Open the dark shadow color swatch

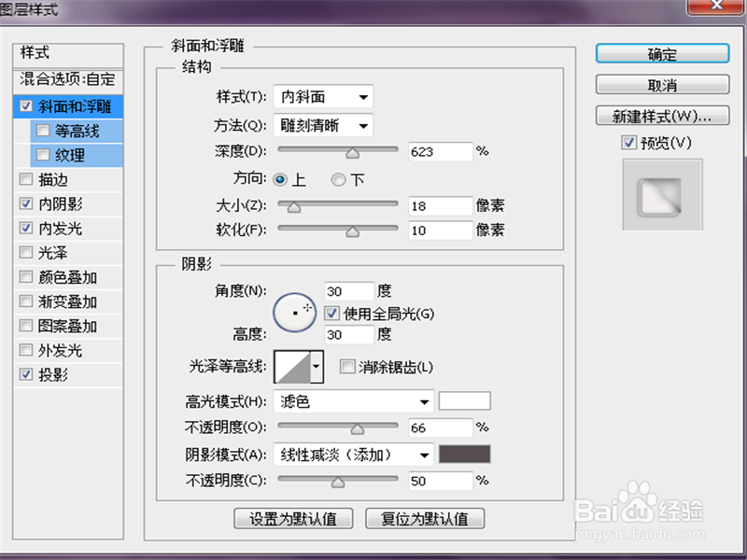coord(464,454)
